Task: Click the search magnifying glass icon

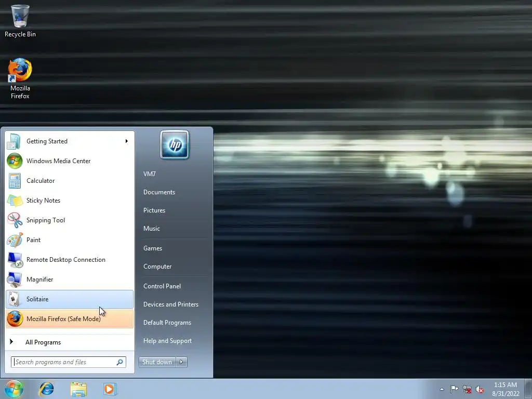Action: click(x=120, y=362)
